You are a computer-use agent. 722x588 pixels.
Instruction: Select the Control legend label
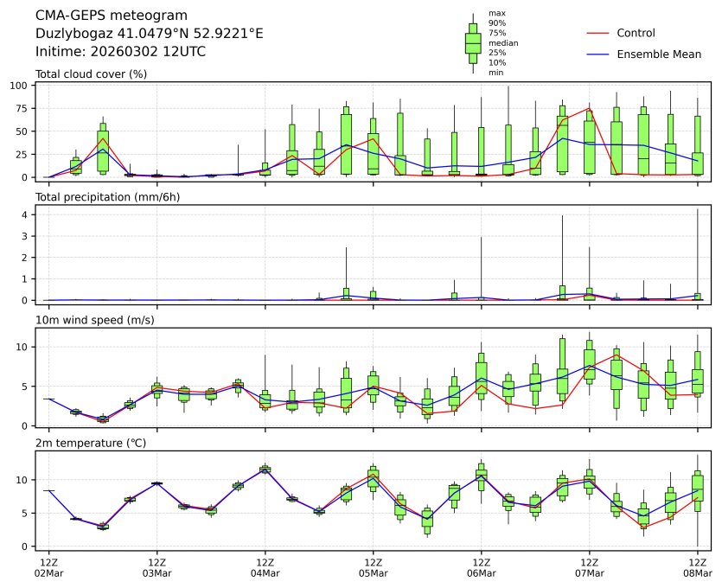pos(636,33)
